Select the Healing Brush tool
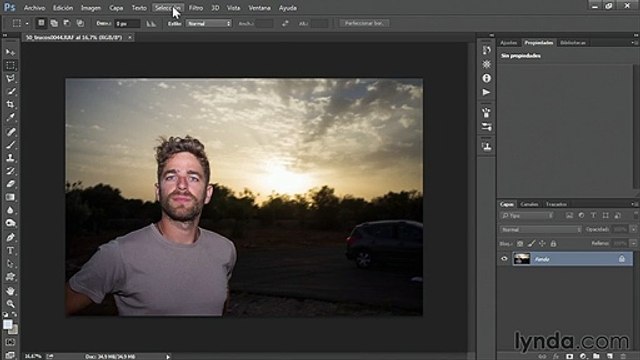The image size is (640, 360). [x=10, y=131]
